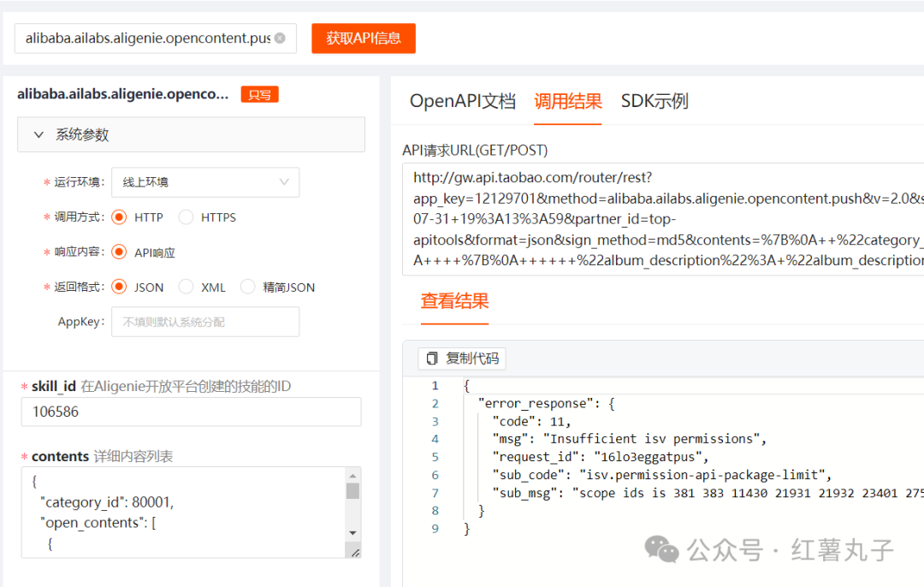Click the skill_id input field
The width and height of the screenshot is (924, 587).
(191, 412)
